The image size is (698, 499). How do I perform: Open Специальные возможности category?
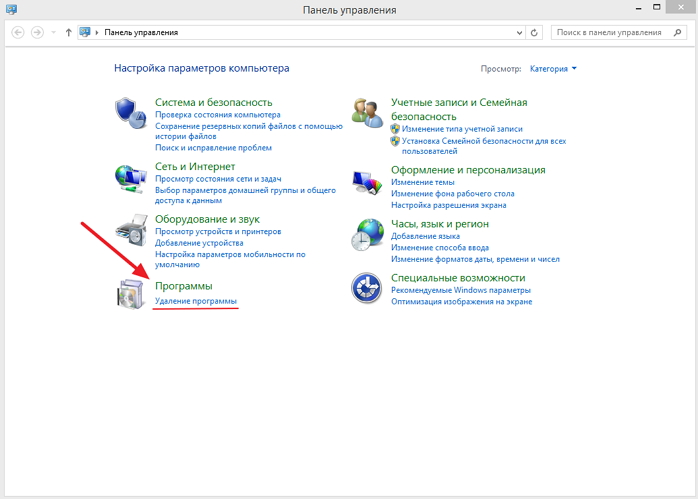(x=458, y=277)
